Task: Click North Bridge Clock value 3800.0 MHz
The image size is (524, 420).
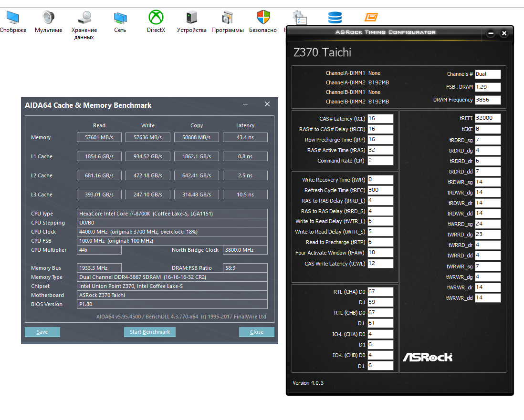Action: coord(245,250)
